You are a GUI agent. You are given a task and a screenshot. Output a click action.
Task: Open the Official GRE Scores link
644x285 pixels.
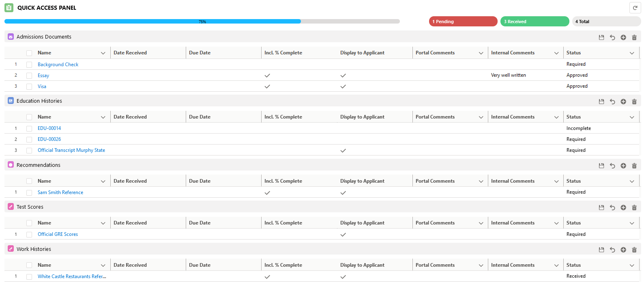[58, 234]
